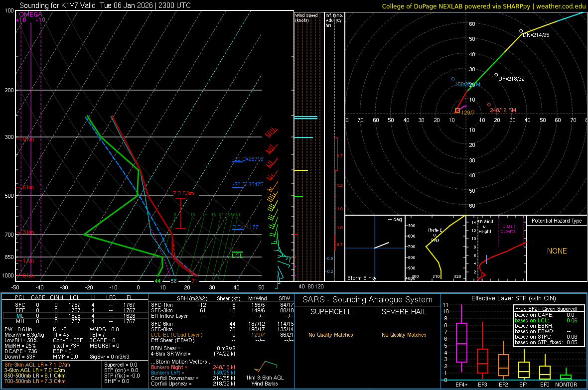The image size is (588, 390).
Task: Click the MeanW = 6.3g/kg value
Action: click(x=24, y=335)
